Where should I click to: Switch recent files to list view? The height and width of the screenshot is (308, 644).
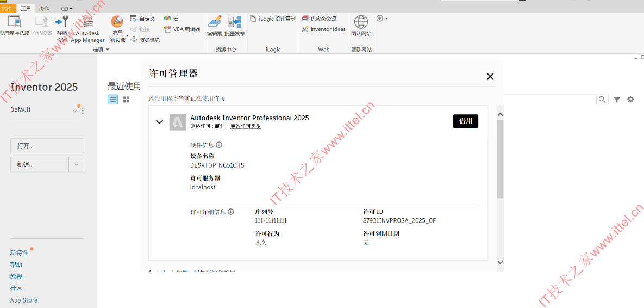pyautogui.click(x=113, y=100)
